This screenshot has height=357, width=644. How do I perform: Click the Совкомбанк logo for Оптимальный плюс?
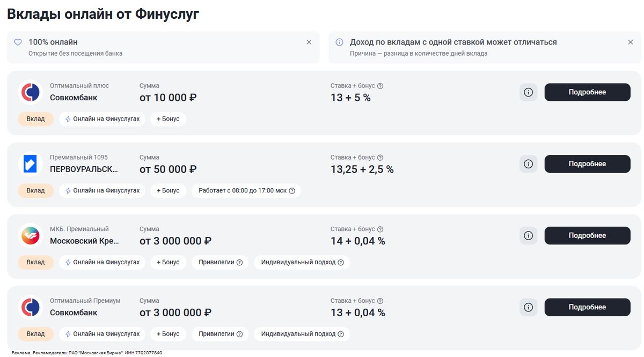pyautogui.click(x=31, y=92)
